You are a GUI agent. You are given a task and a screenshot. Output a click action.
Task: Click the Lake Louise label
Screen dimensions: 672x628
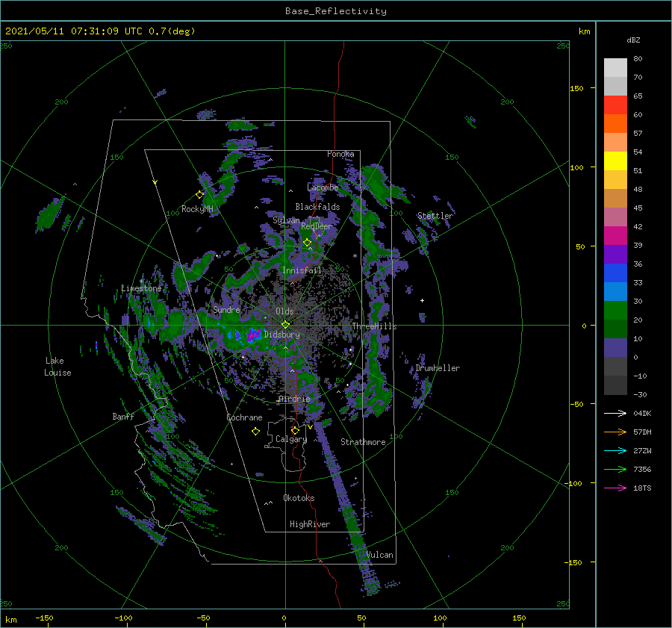[57, 367]
